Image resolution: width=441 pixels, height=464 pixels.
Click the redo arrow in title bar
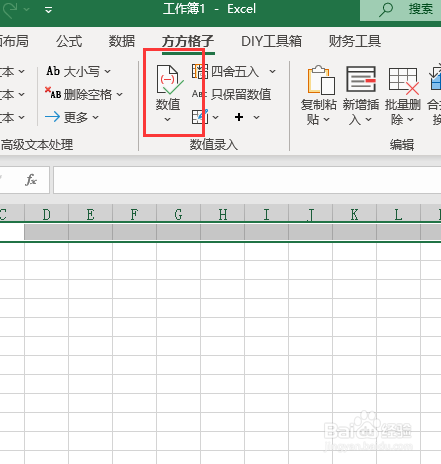9,9
